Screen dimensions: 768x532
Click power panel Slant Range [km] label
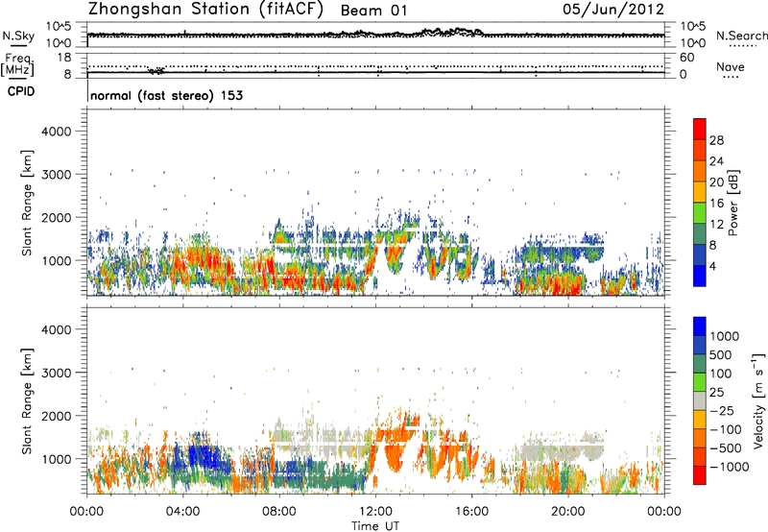(27, 203)
